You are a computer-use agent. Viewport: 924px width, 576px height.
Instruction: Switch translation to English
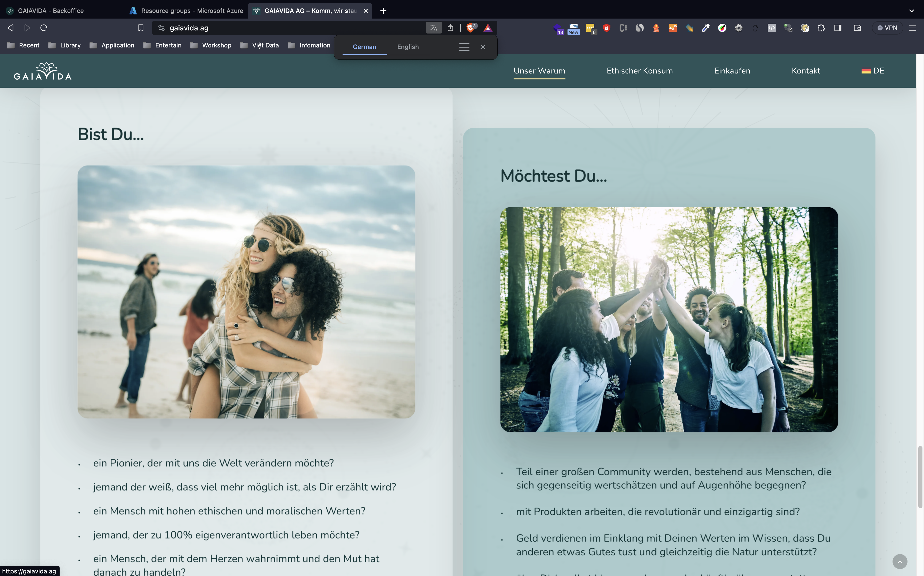408,47
